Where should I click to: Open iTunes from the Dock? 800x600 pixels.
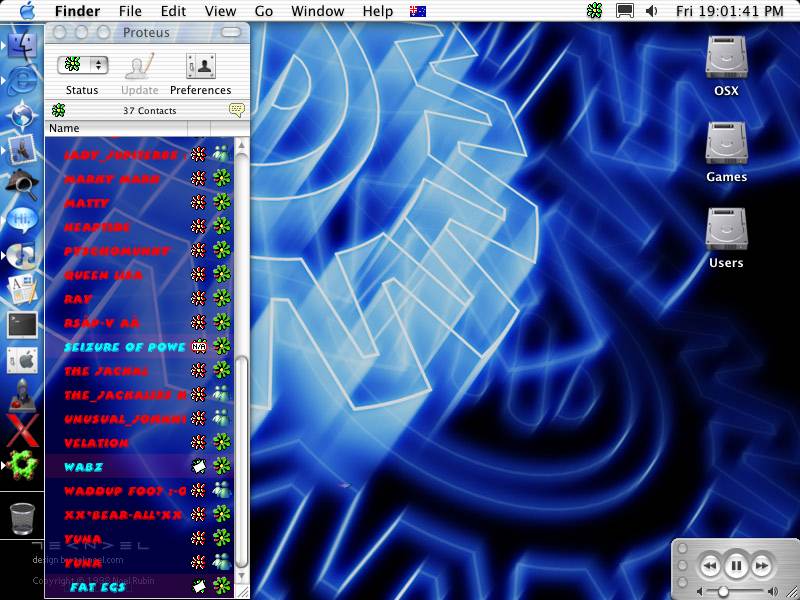pos(21,255)
